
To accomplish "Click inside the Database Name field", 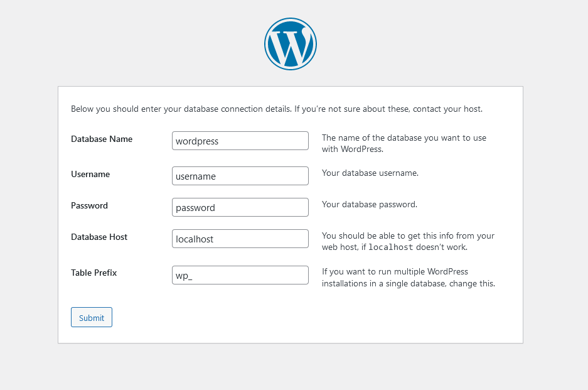I will click(240, 141).
